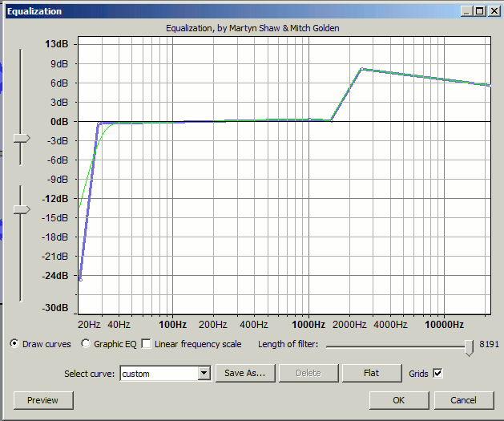The height and width of the screenshot is (421, 504).
Task: Click the -12dB axis label
Action: (55, 199)
